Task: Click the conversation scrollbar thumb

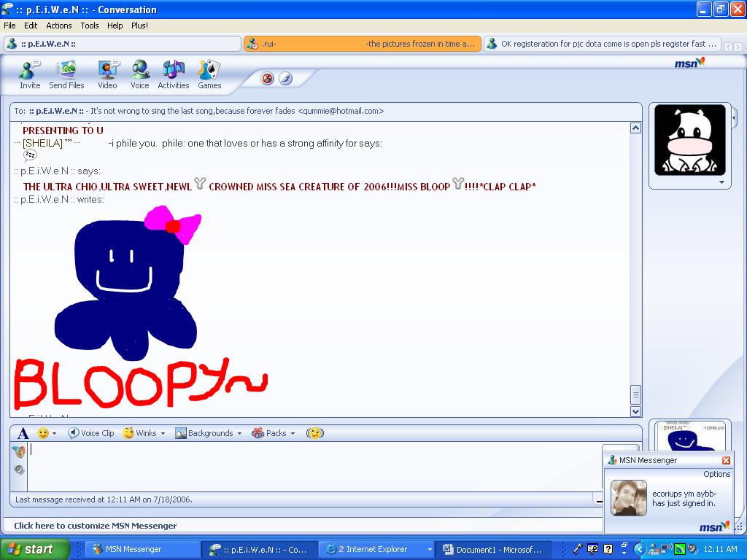Action: click(x=635, y=394)
